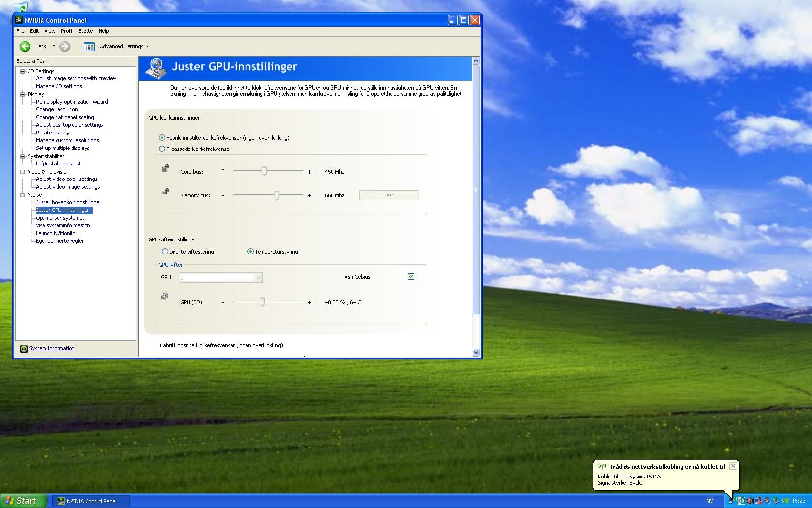This screenshot has height=508, width=812.
Task: Open Manage 3D settings
Action: 59,86
